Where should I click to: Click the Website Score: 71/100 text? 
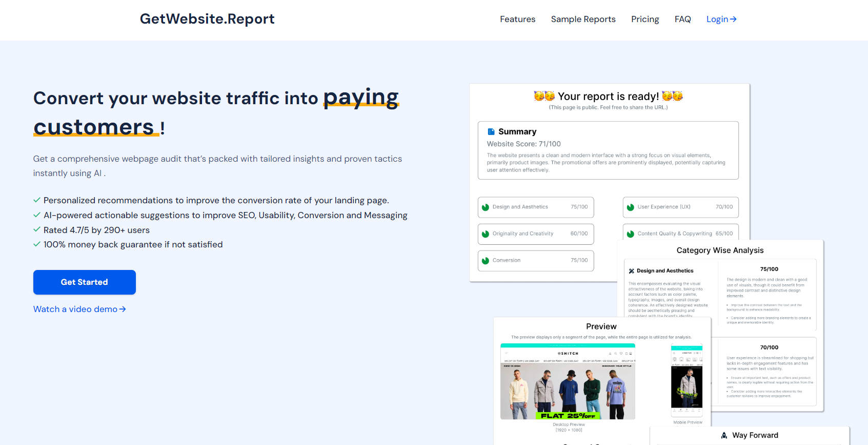tap(523, 144)
